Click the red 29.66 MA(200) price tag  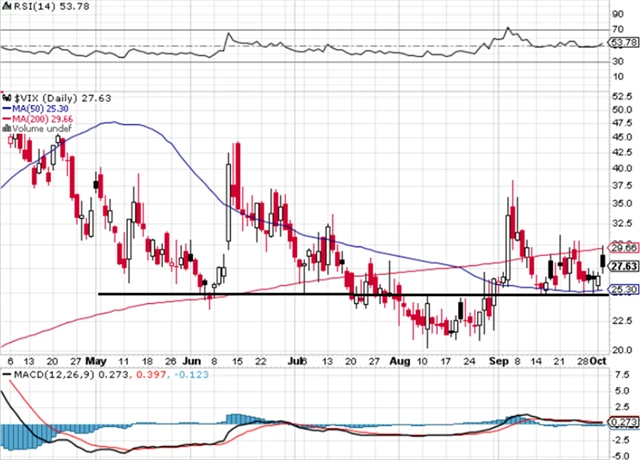tap(623, 246)
